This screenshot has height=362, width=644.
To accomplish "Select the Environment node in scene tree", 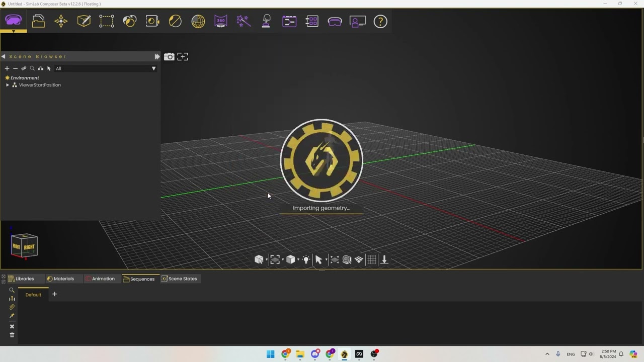I will pyautogui.click(x=25, y=78).
